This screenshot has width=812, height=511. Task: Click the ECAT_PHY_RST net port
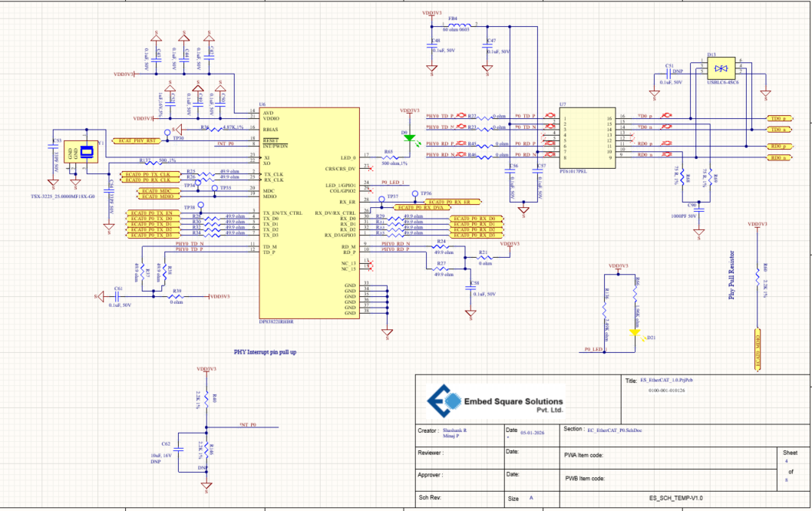(x=136, y=141)
